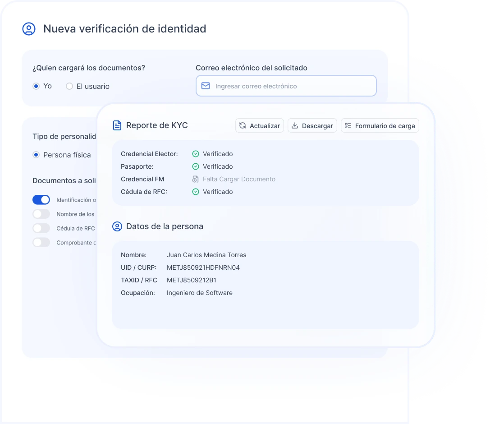Select the Yo radio button

click(x=37, y=86)
